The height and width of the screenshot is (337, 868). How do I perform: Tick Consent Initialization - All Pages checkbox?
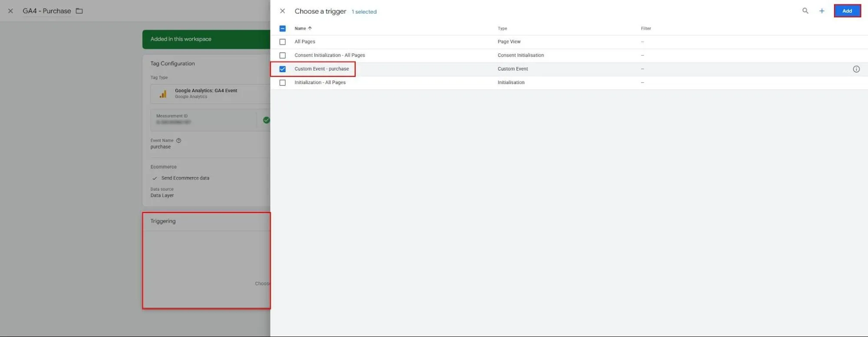283,55
